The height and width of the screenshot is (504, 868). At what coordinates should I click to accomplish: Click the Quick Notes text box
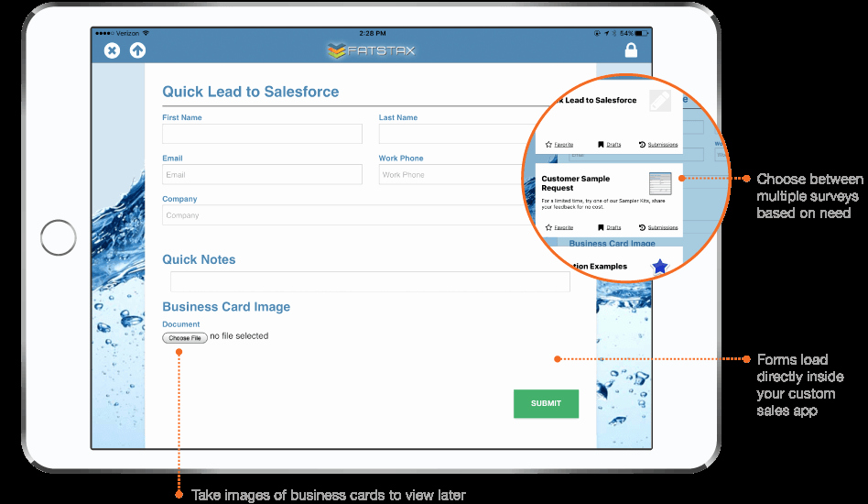point(370,282)
